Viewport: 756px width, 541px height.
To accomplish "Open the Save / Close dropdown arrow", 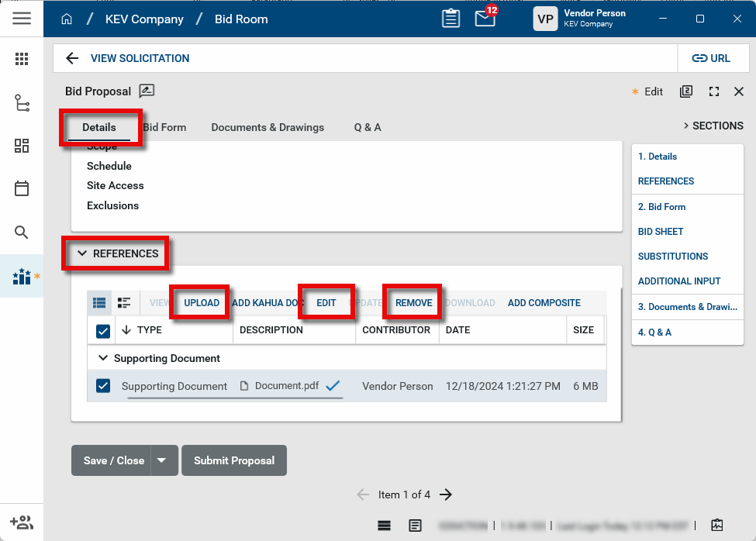I will pos(162,460).
